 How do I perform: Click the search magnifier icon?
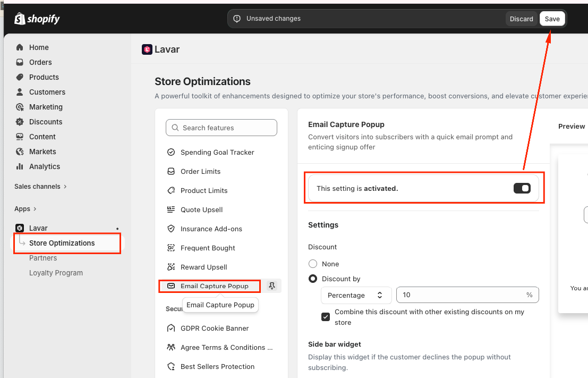point(175,128)
